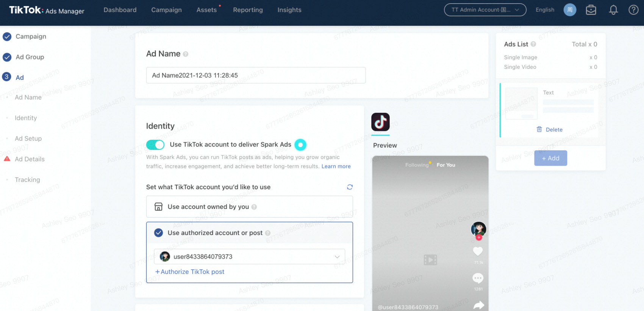Toggle Use TikTok account for Spark Ads
Image resolution: width=644 pixels, height=311 pixels.
(x=155, y=145)
